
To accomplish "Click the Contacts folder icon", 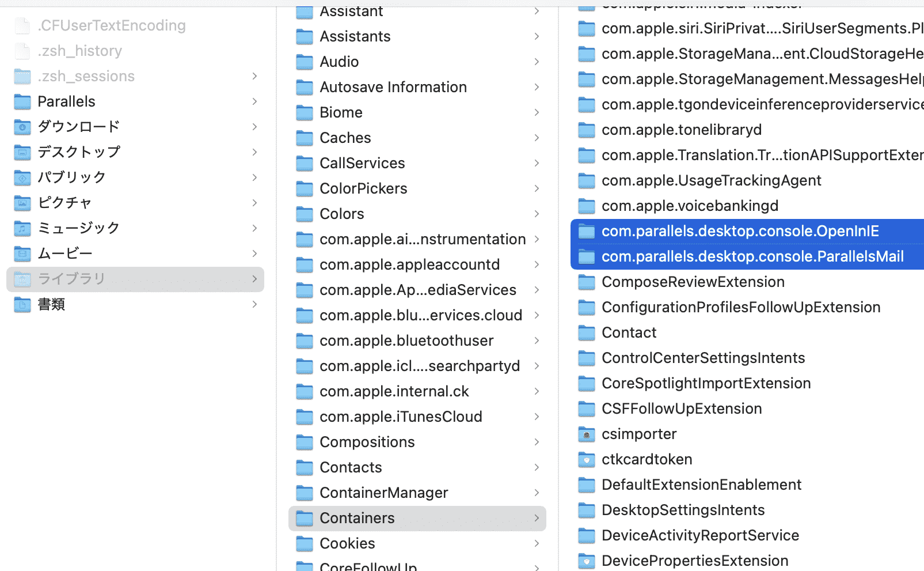I will tap(304, 467).
